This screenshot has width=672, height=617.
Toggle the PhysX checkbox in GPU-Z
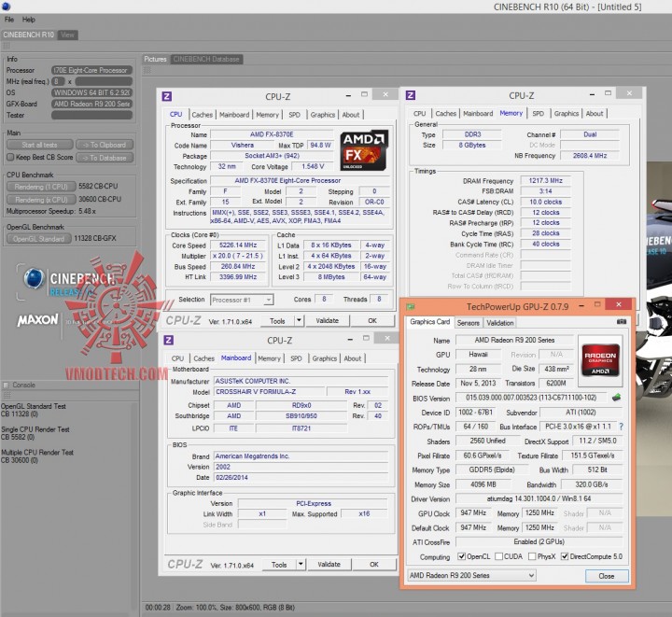[x=532, y=556]
